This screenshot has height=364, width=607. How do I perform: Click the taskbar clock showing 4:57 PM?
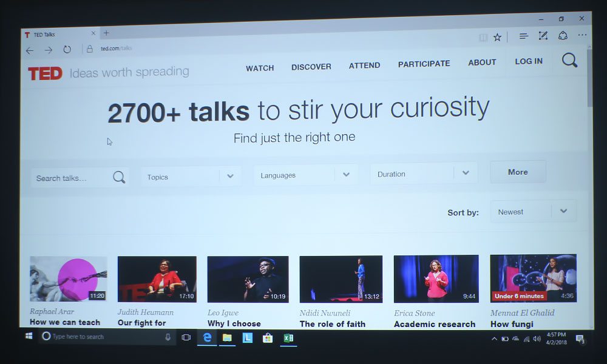click(556, 339)
